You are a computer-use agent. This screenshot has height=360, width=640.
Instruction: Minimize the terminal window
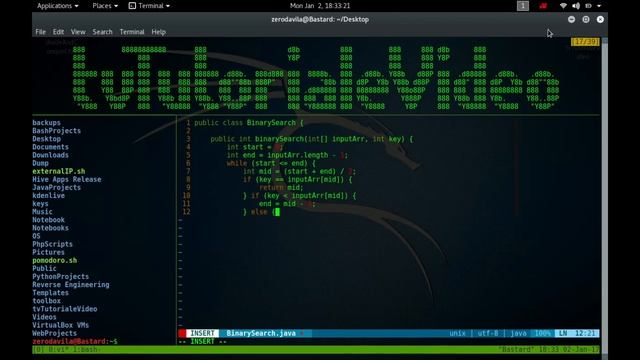tap(571, 19)
